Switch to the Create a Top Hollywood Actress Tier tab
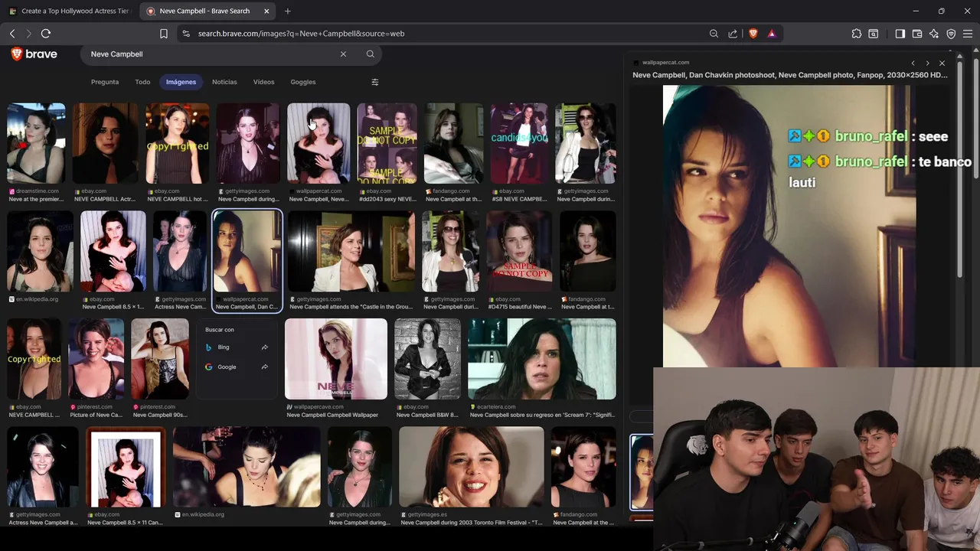 click(x=70, y=11)
